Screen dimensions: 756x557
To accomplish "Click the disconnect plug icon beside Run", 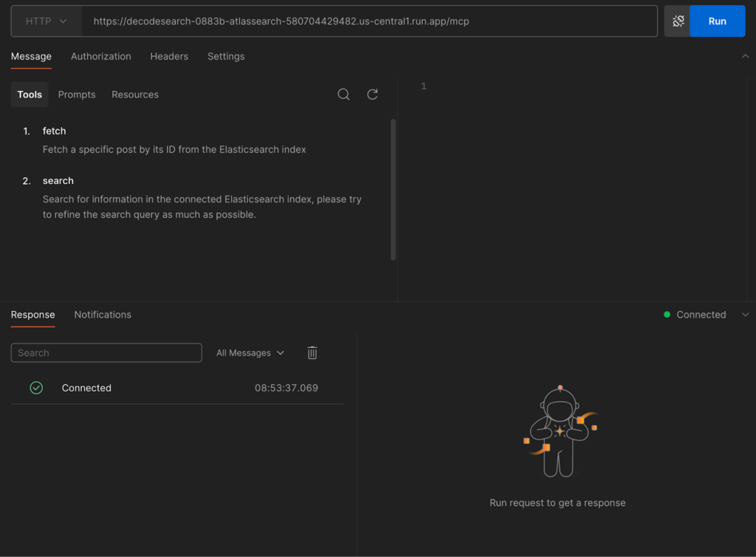I will click(678, 21).
